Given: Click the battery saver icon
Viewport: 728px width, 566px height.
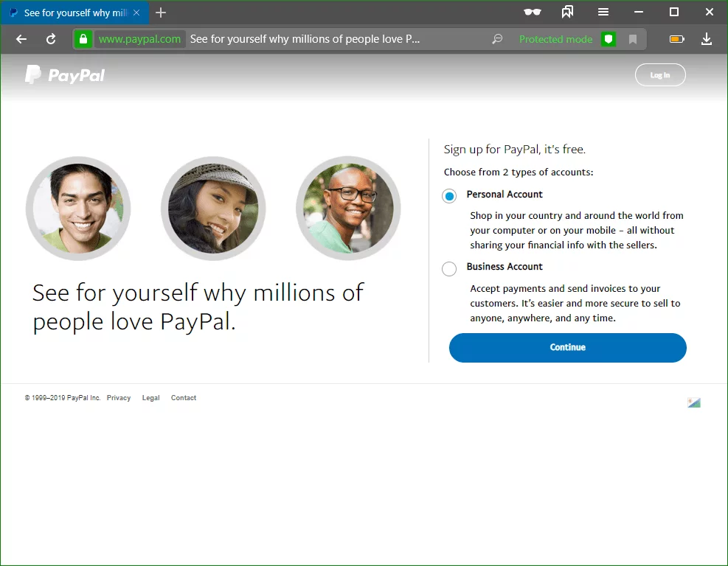Looking at the screenshot, I should [x=676, y=39].
